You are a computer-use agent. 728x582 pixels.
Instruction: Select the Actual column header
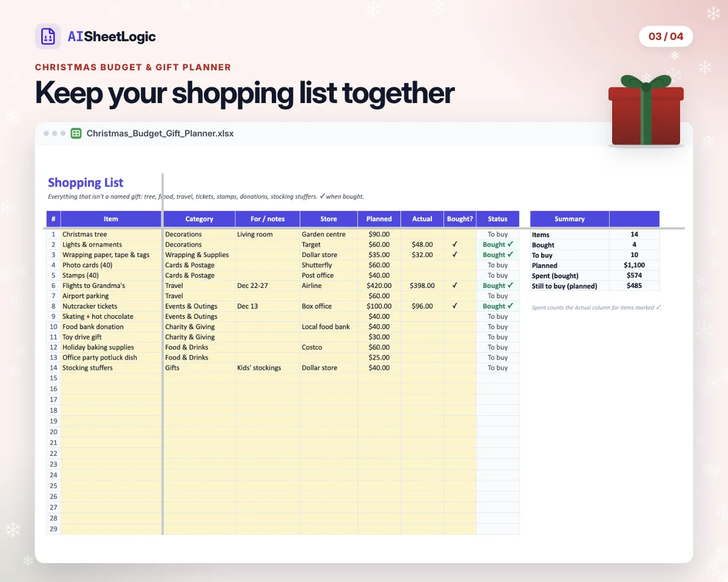click(422, 219)
